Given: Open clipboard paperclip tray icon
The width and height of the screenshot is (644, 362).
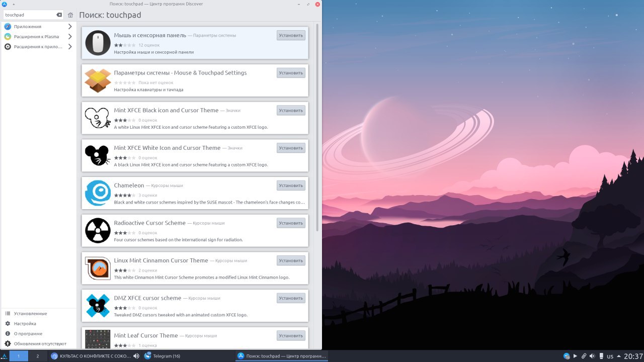Looking at the screenshot, I should (x=584, y=356).
